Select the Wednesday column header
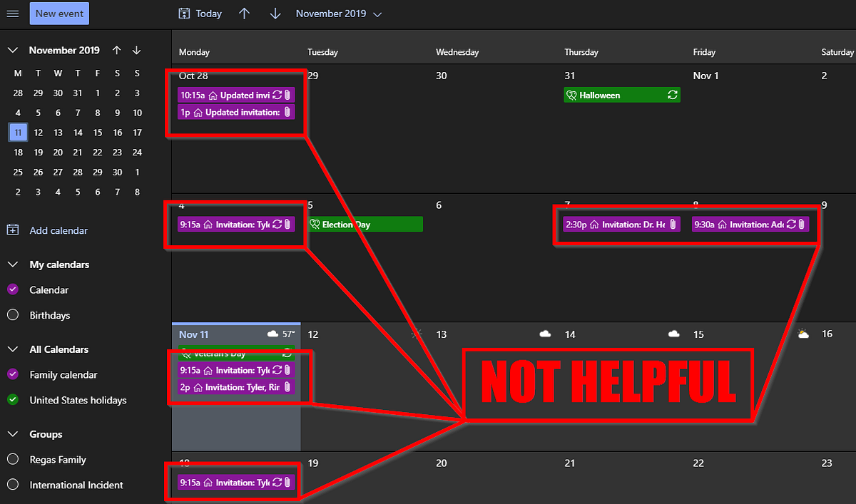 [x=457, y=52]
